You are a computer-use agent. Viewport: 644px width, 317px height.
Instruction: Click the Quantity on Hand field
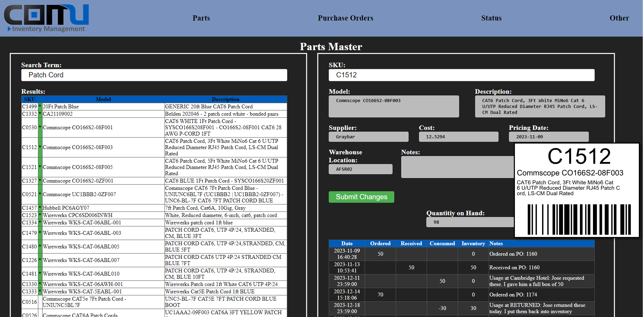point(470,222)
